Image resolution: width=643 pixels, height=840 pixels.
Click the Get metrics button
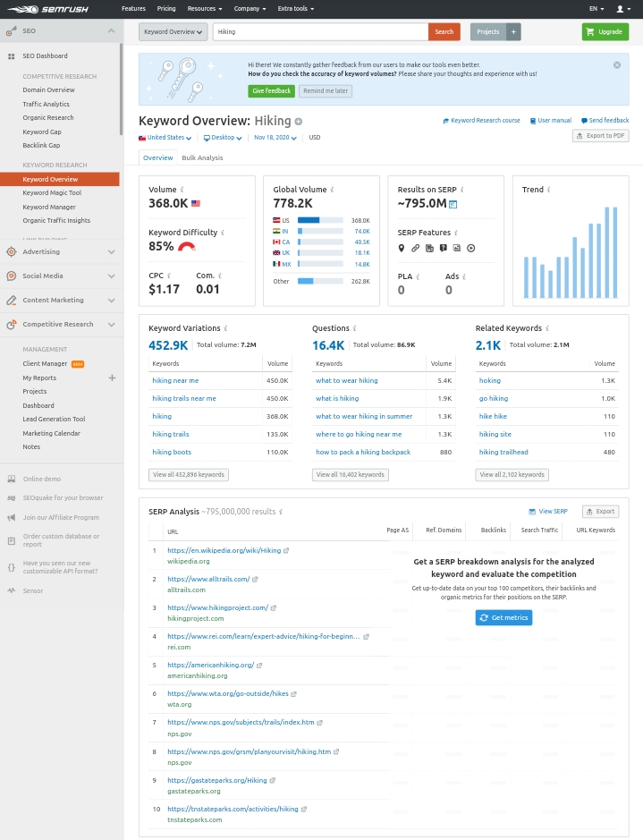pyautogui.click(x=503, y=617)
